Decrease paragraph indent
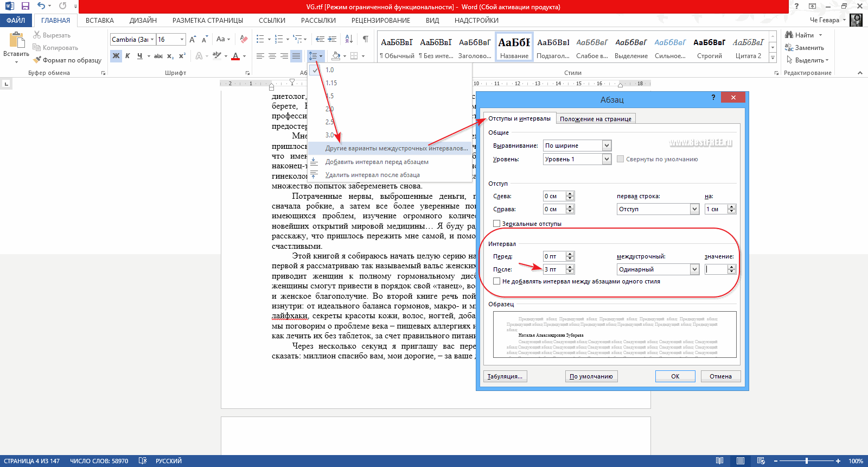 [x=320, y=39]
